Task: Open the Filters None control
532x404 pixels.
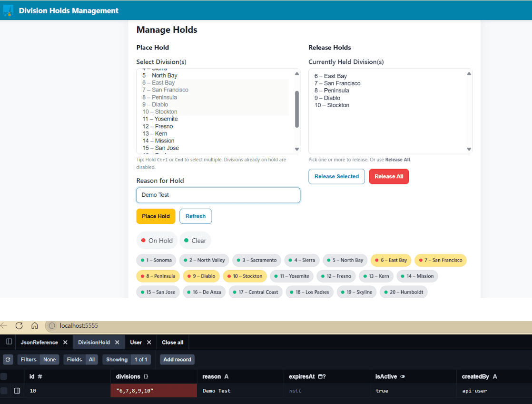Action: [39, 360]
